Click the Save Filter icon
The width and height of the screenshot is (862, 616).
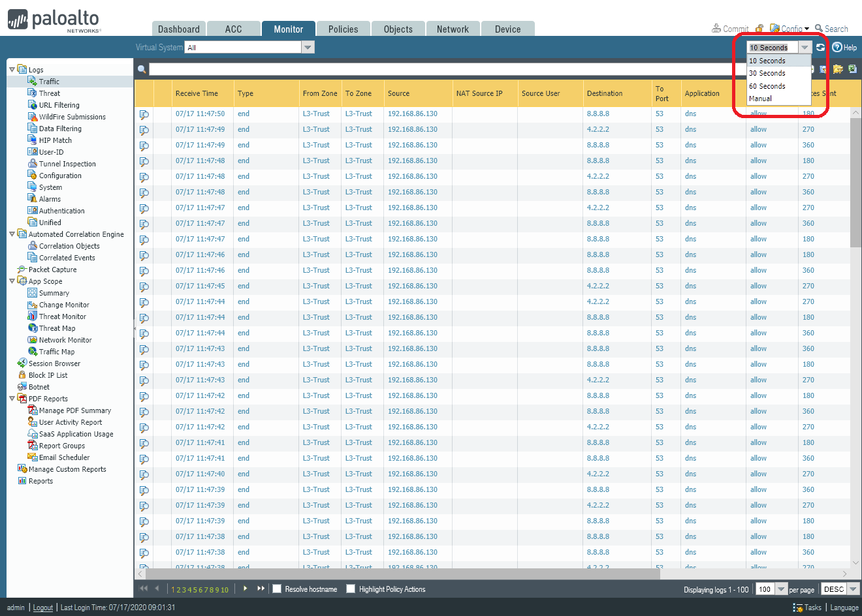(x=823, y=69)
